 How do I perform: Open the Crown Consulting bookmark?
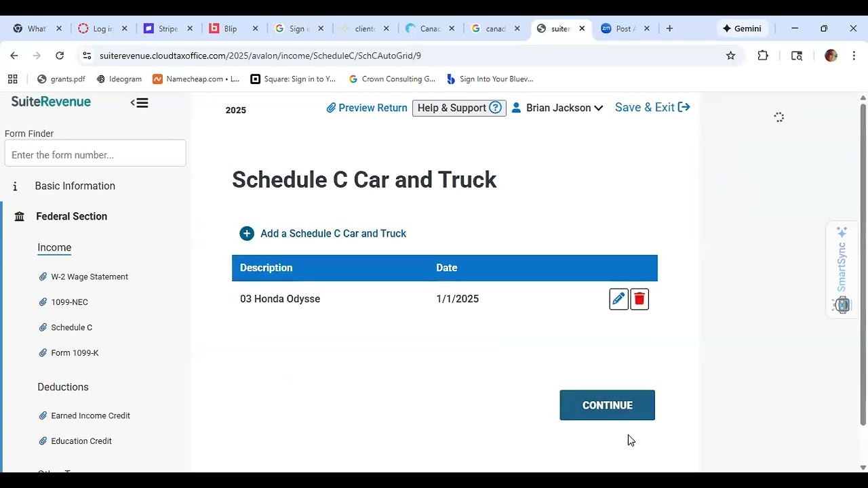pos(392,79)
